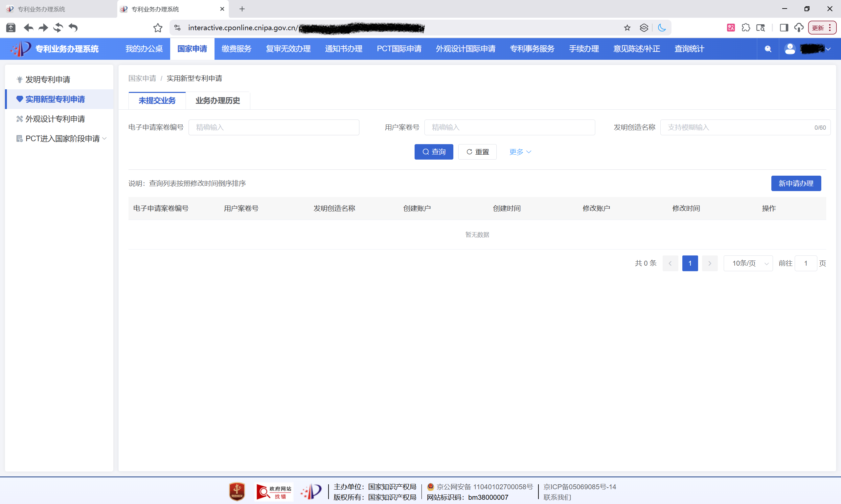The height and width of the screenshot is (504, 841).
Task: Open the 10条/页 page size dropdown
Action: [x=748, y=263]
